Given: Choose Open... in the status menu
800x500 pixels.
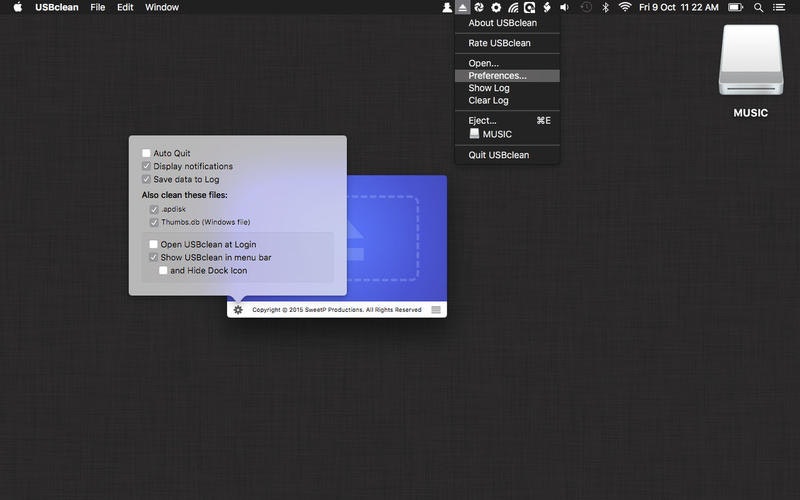Looking at the screenshot, I should coord(507,63).
